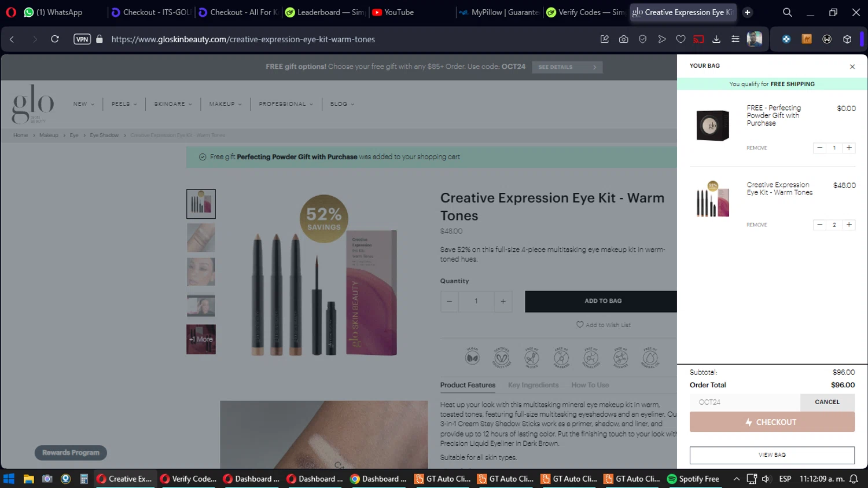This screenshot has height=488, width=868.
Task: Select the third product thumbnail face image
Action: 201,272
